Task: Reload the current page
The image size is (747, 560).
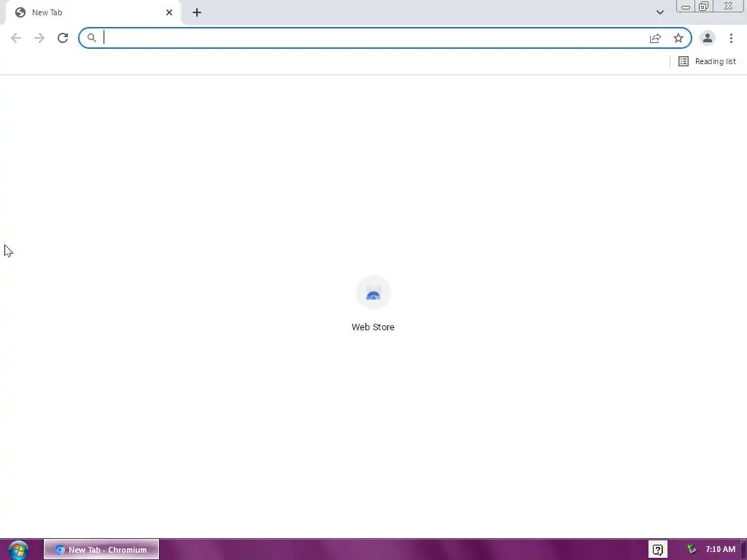Action: pyautogui.click(x=63, y=38)
